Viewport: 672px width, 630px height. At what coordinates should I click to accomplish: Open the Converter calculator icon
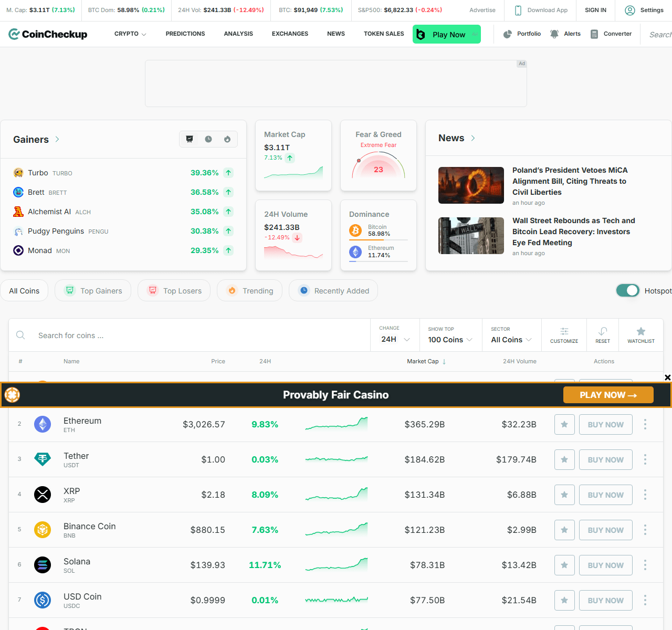pyautogui.click(x=594, y=34)
